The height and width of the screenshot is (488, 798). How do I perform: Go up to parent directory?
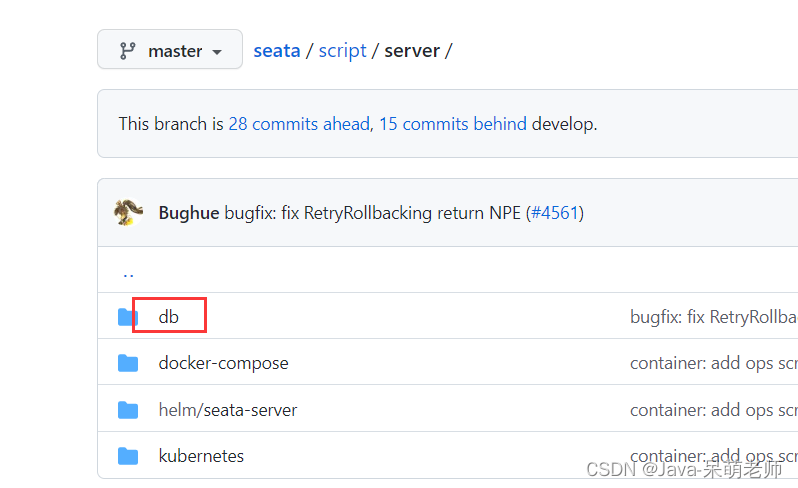tap(128, 275)
